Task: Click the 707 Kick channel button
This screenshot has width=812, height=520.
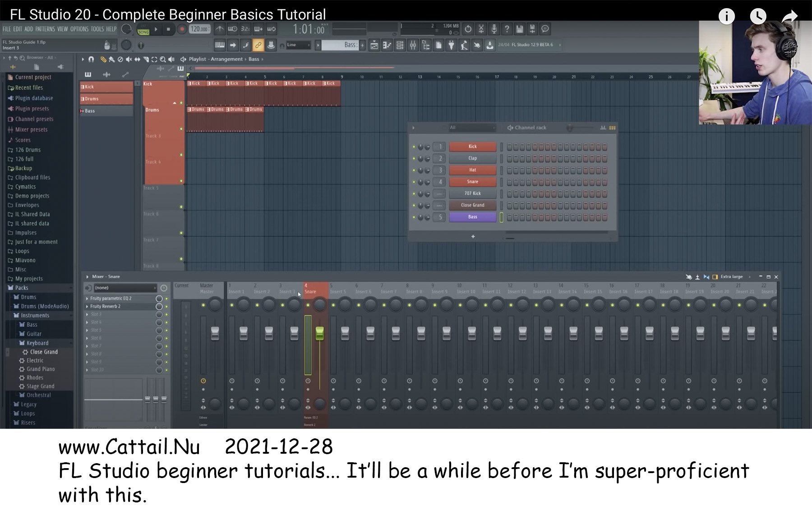Action: 472,193
